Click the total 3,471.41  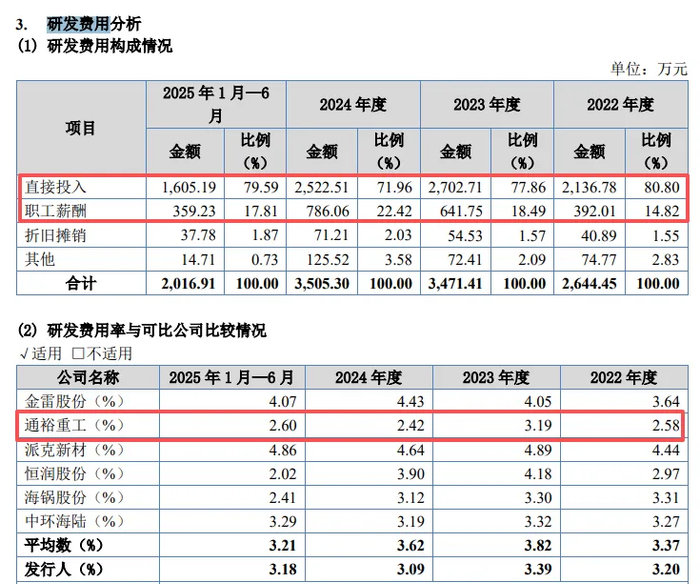click(455, 284)
